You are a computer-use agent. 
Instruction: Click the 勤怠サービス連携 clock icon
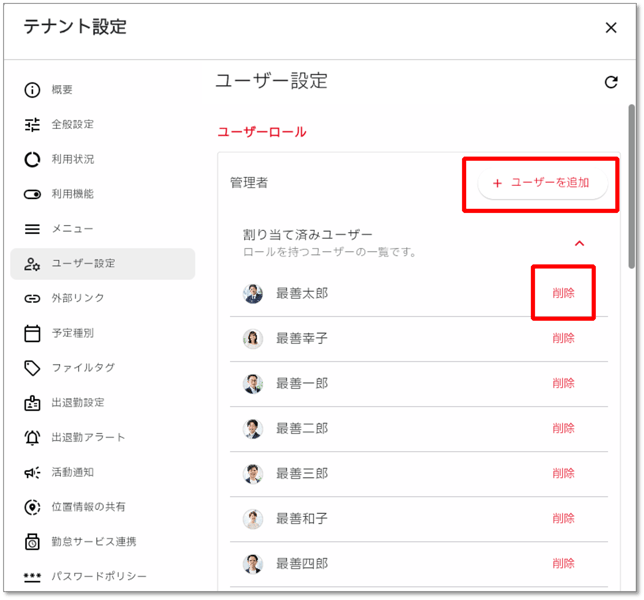click(32, 542)
